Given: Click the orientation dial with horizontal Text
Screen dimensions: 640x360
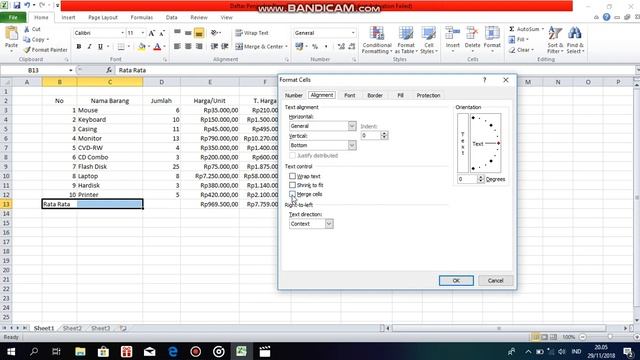Looking at the screenshot, I should coord(486,143).
